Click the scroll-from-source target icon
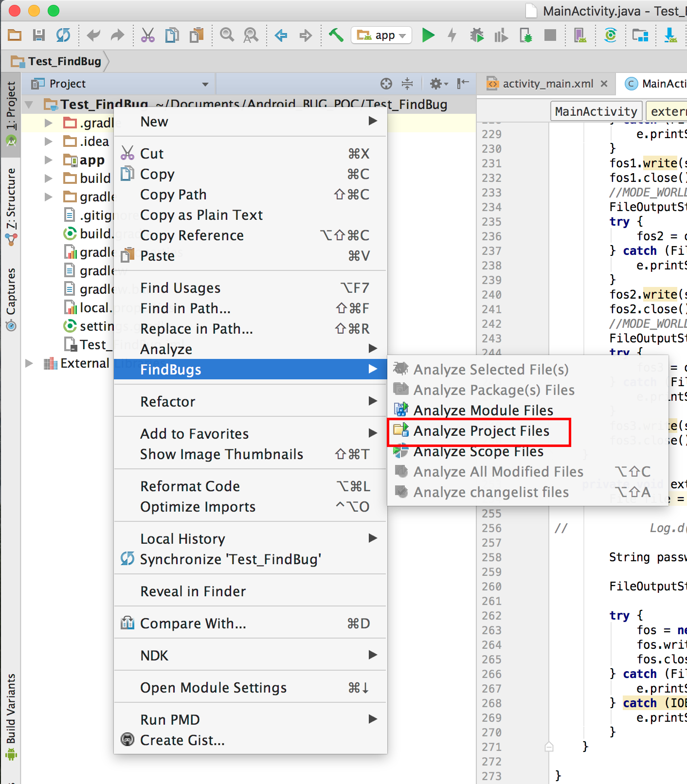The height and width of the screenshot is (784, 687). [386, 84]
